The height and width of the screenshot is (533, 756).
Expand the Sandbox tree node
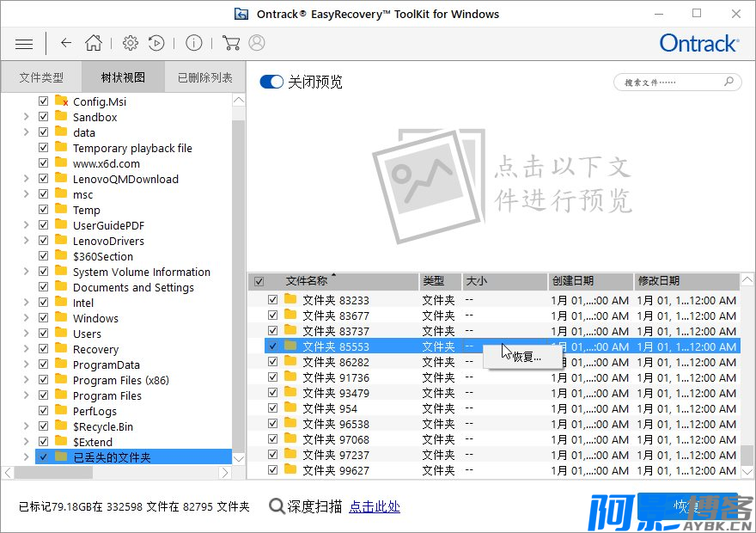tap(26, 117)
